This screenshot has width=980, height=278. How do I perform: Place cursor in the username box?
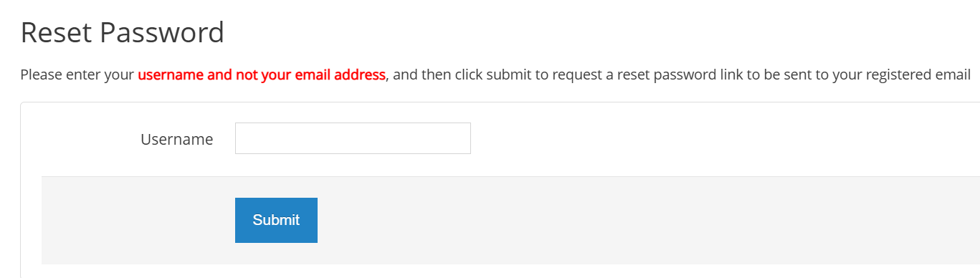click(x=353, y=138)
